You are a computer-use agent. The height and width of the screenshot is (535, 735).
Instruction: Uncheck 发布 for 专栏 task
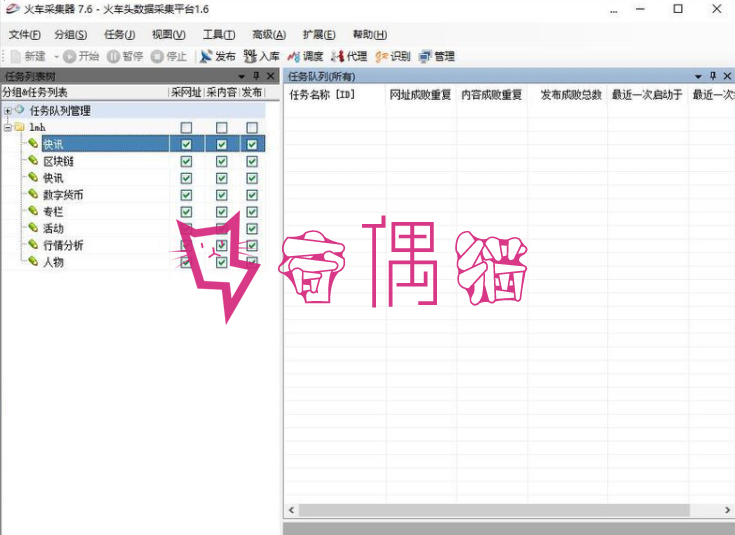tap(252, 212)
